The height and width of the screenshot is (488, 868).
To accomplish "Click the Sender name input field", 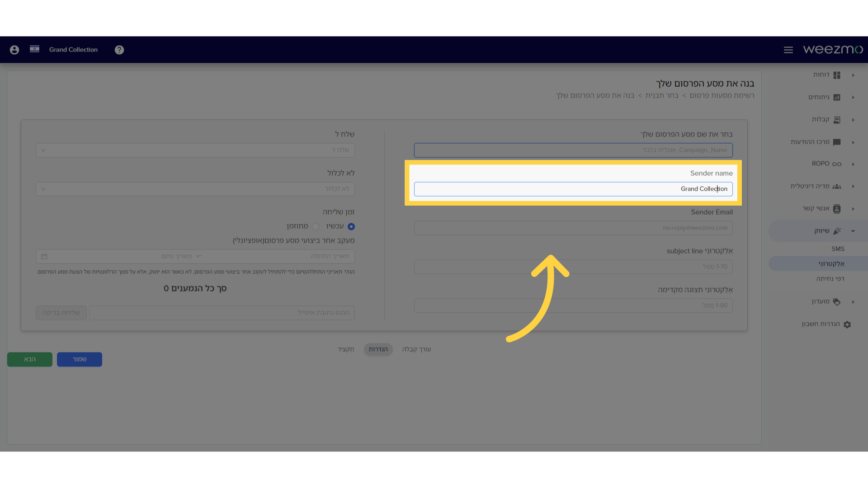I will point(573,189).
